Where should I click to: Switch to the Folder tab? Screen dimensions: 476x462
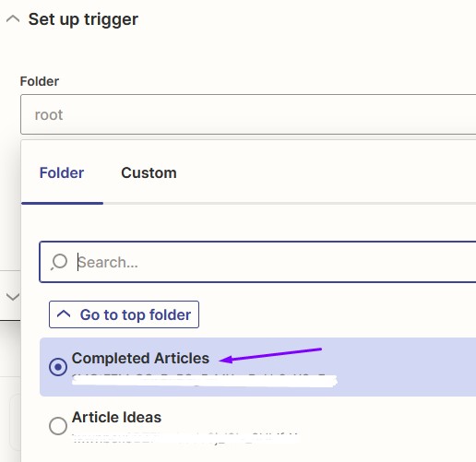pyautogui.click(x=62, y=172)
